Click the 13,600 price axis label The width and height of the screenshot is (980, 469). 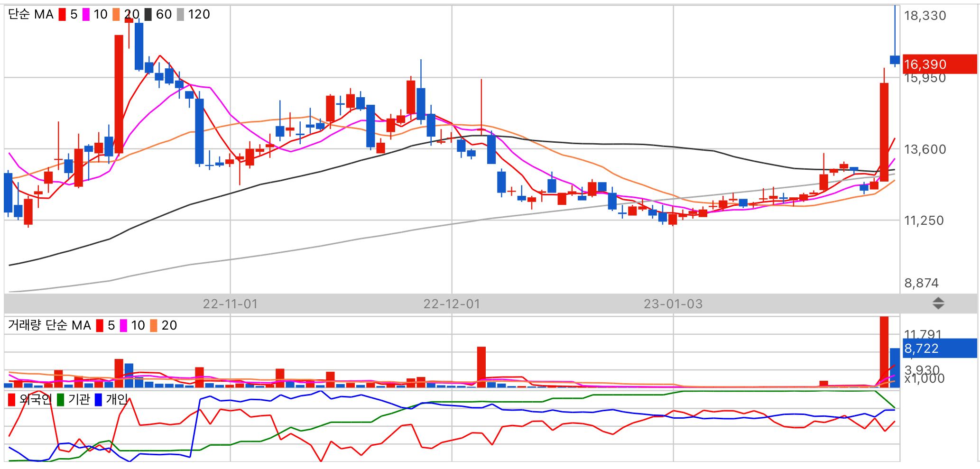pyautogui.click(x=925, y=149)
